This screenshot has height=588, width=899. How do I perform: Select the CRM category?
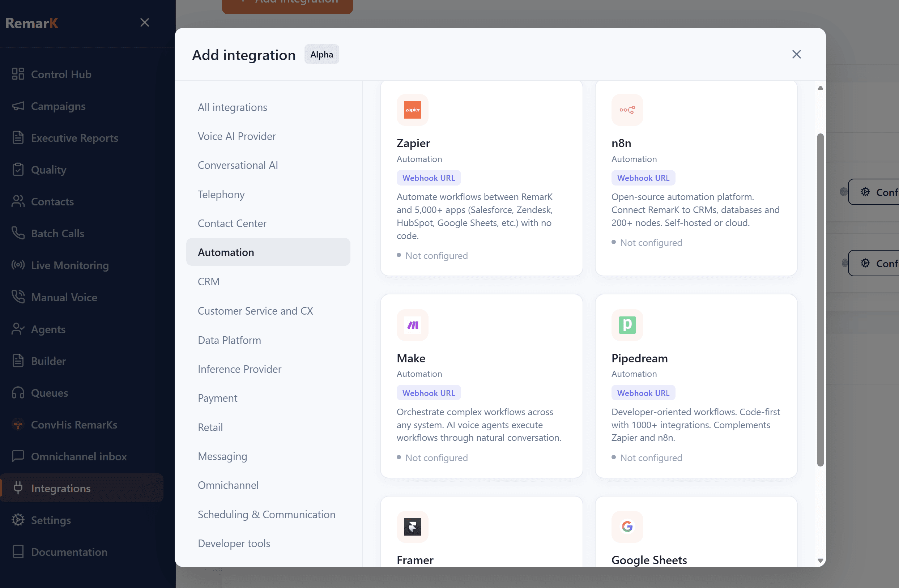(209, 281)
